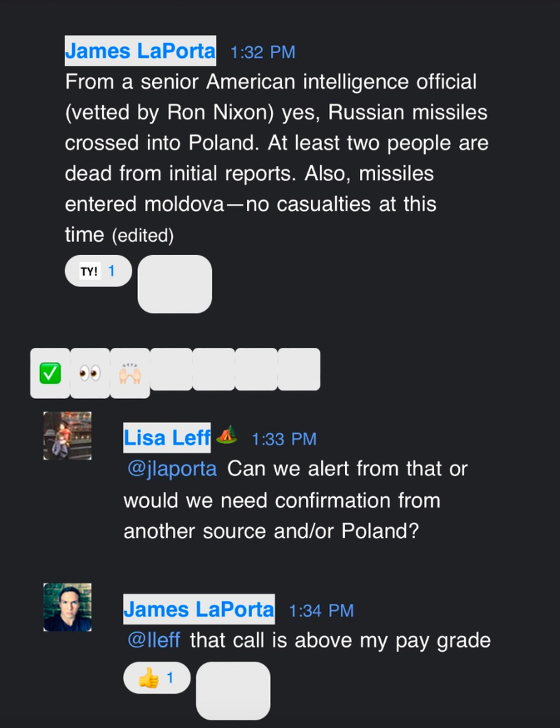Click the blank add-reaction button beside thumbs up
Screen dimensions: 560x728
232,690
